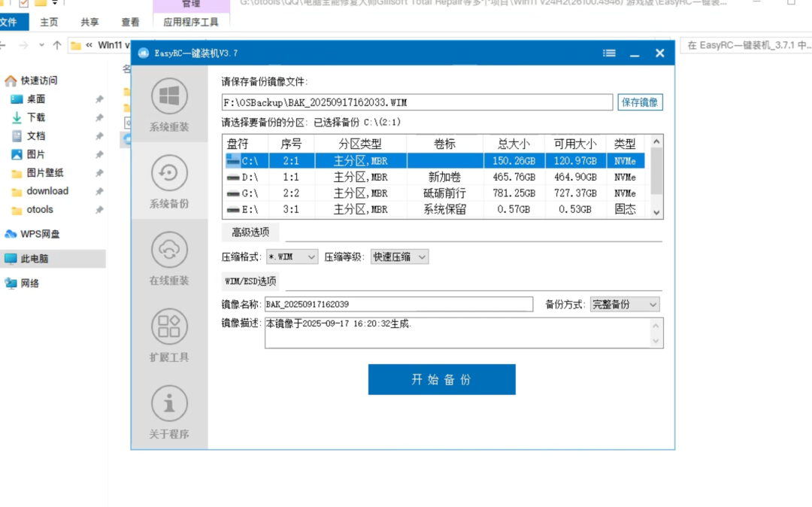This screenshot has height=507, width=812.
Task: Open the 查看 ribbon tab in Explorer
Action: (x=130, y=23)
